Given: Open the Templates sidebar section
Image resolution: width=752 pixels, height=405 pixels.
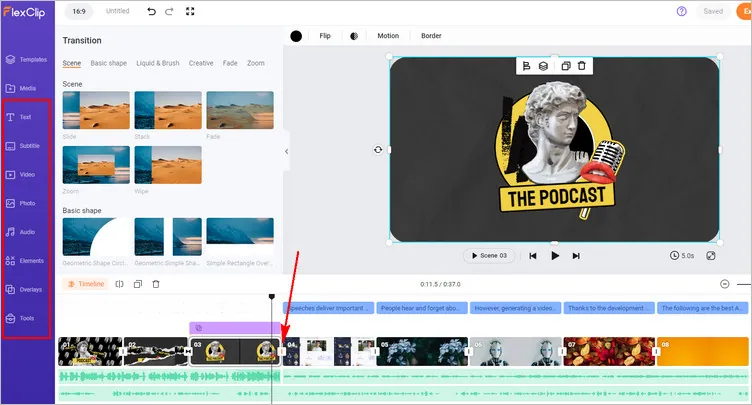Looking at the screenshot, I should pyautogui.click(x=26, y=60).
